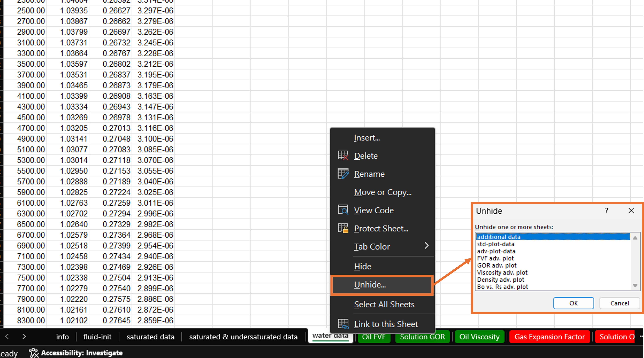This screenshot has height=358, width=644.
Task: Open the fluid-init sheet tab
Action: click(x=97, y=337)
